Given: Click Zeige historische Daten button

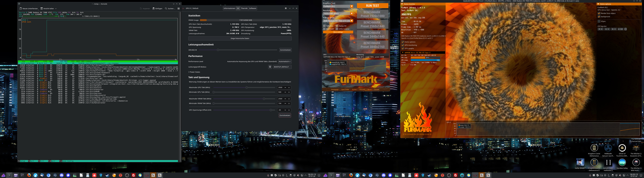Looking at the screenshot, I should (240, 38).
